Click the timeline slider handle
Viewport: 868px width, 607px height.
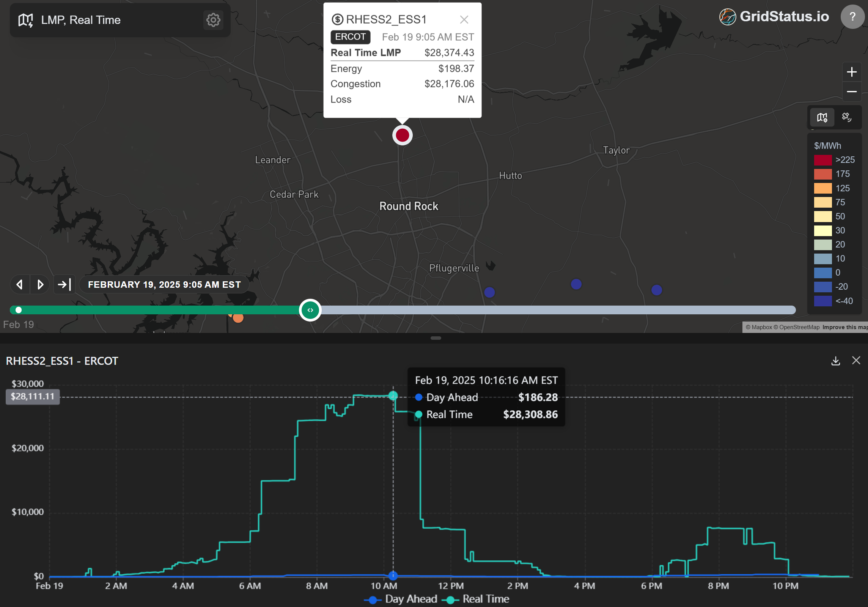click(310, 310)
